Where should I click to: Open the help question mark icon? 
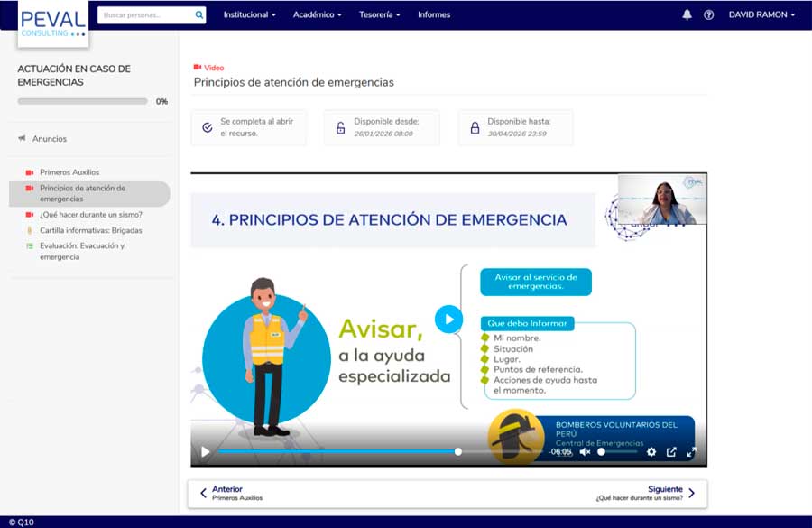pyautogui.click(x=708, y=14)
